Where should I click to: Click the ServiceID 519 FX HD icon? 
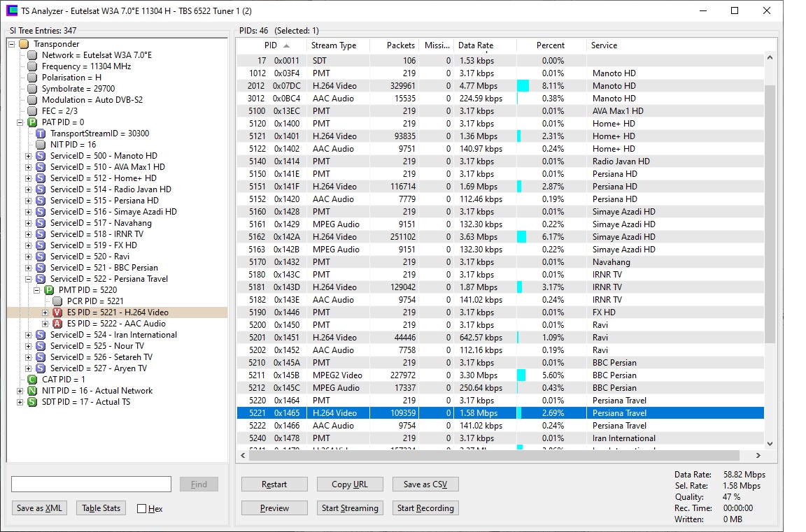(x=41, y=245)
